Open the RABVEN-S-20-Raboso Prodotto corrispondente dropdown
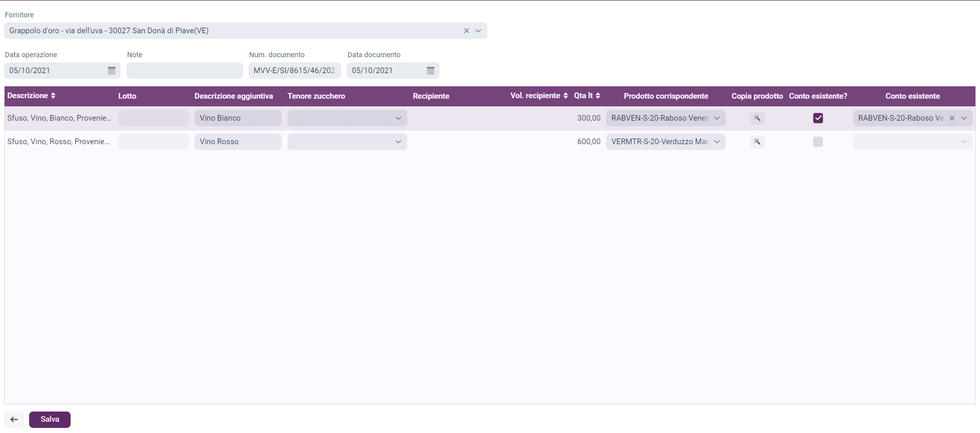 666,118
